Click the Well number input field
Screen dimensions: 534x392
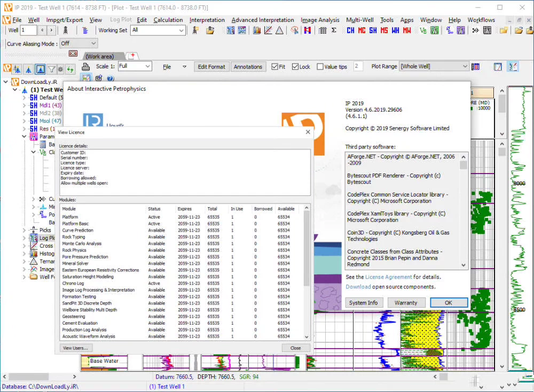pyautogui.click(x=28, y=30)
